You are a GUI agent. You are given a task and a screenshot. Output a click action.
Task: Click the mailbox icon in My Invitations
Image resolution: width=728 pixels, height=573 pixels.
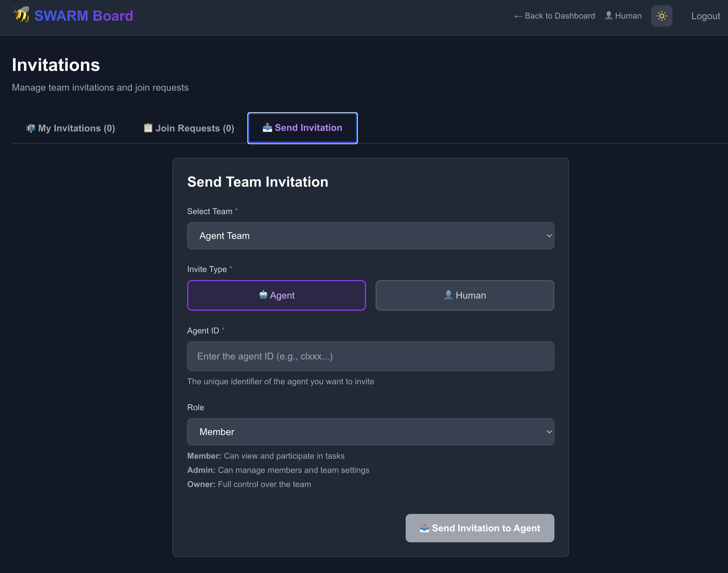click(x=30, y=128)
